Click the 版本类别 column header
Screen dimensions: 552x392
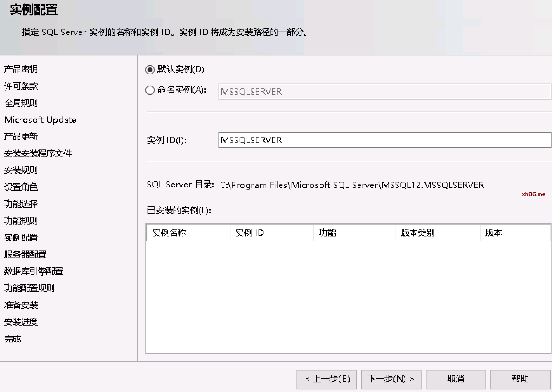tap(437, 233)
